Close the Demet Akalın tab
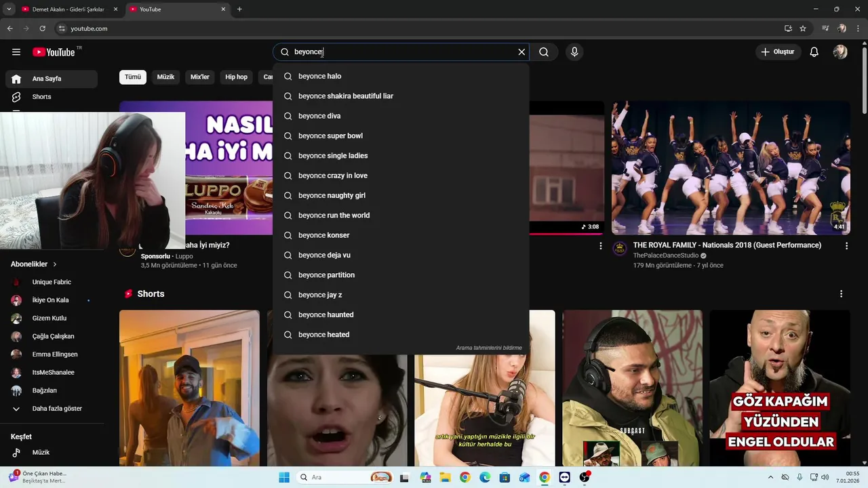 tap(115, 9)
